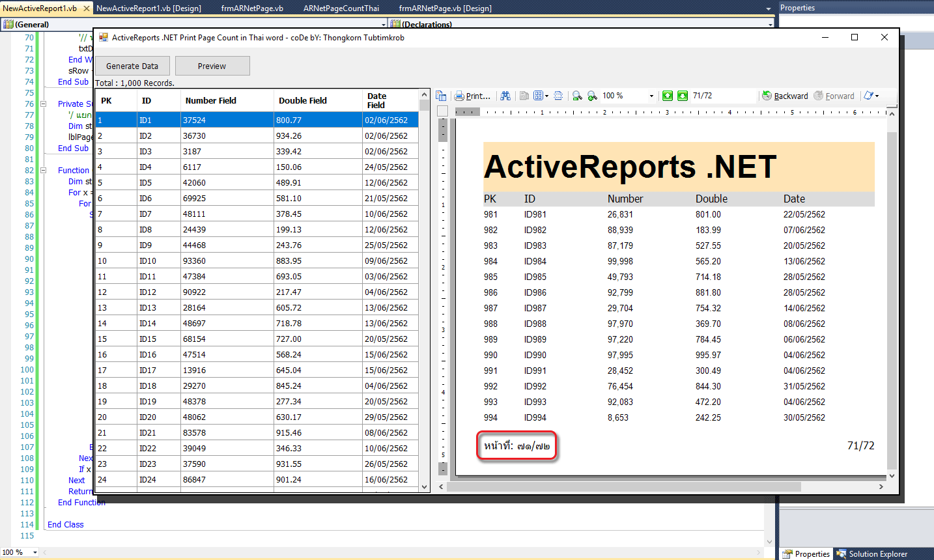
Task: Switch to frmARNetPage.vb [Design] tab
Action: (x=446, y=8)
